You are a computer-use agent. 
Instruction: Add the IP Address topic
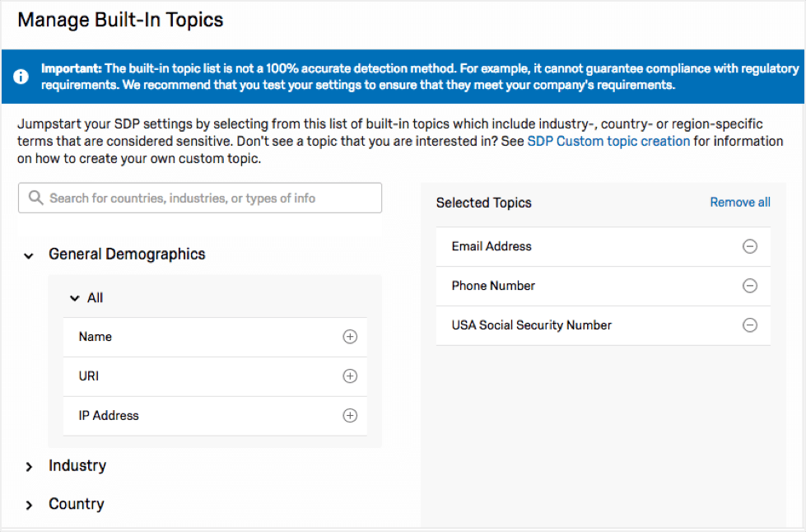pos(350,416)
